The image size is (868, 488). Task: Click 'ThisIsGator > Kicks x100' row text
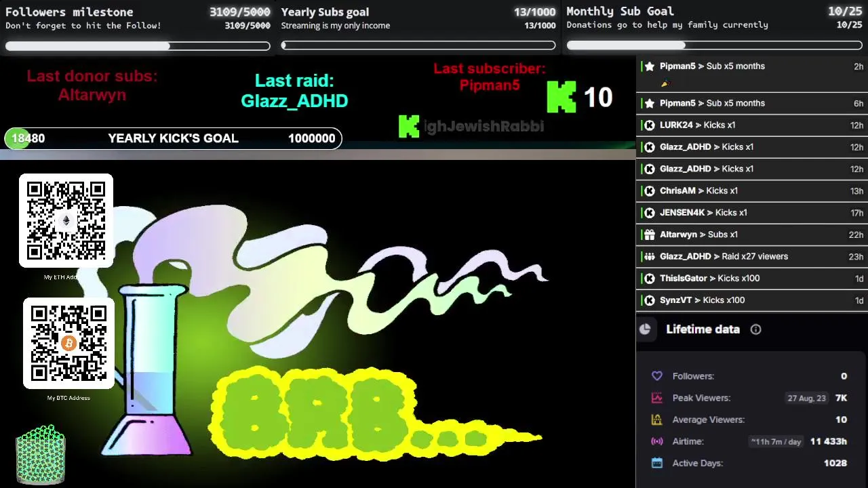point(709,279)
